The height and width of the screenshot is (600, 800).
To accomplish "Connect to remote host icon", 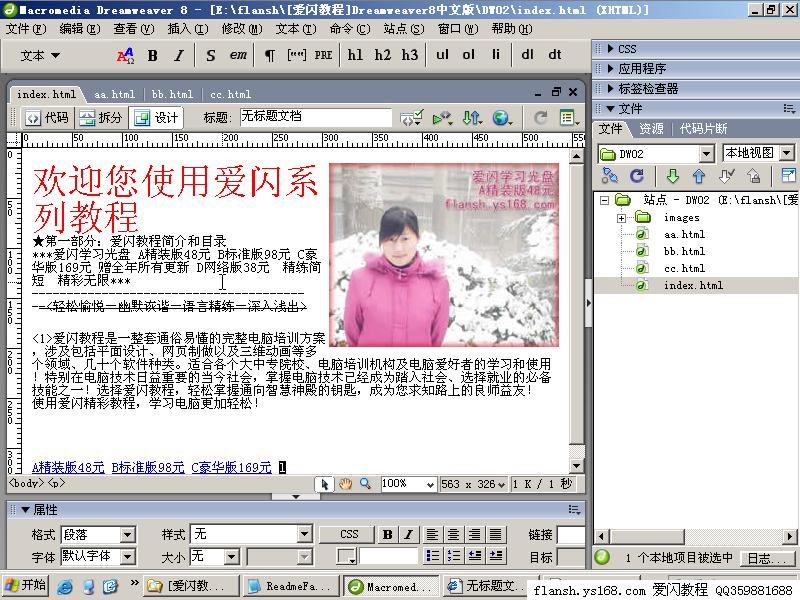I will point(610,177).
